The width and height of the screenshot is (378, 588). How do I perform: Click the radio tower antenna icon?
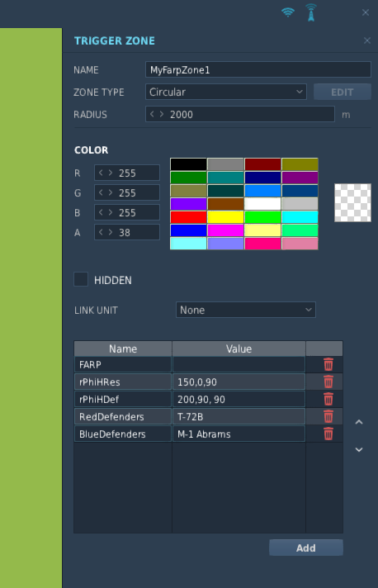(311, 12)
